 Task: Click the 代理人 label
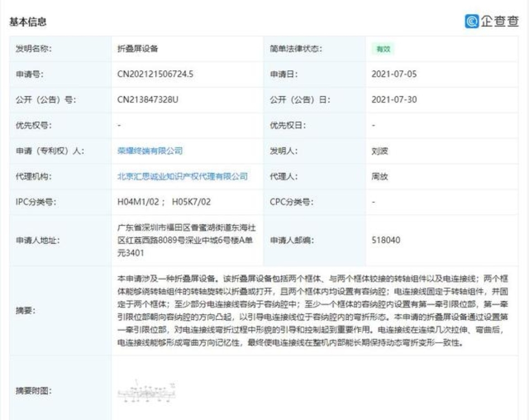(x=284, y=176)
